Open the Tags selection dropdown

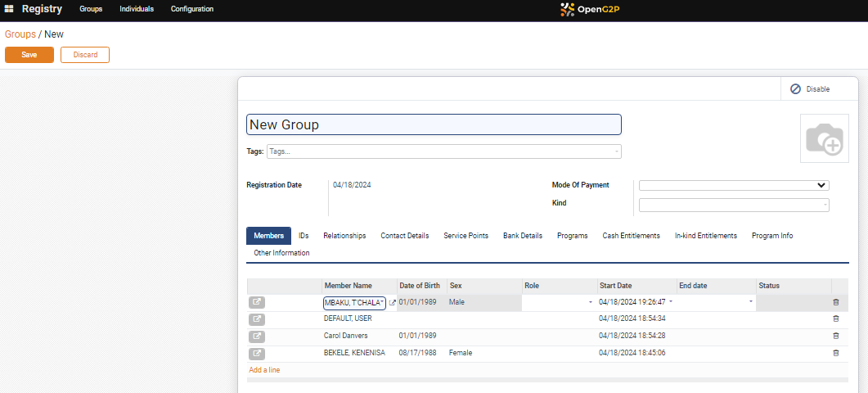pyautogui.click(x=443, y=151)
